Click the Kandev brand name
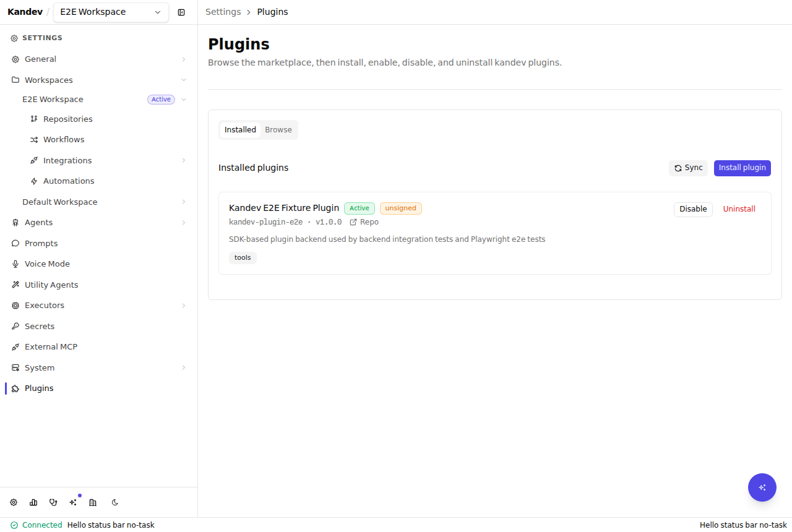 25,12
